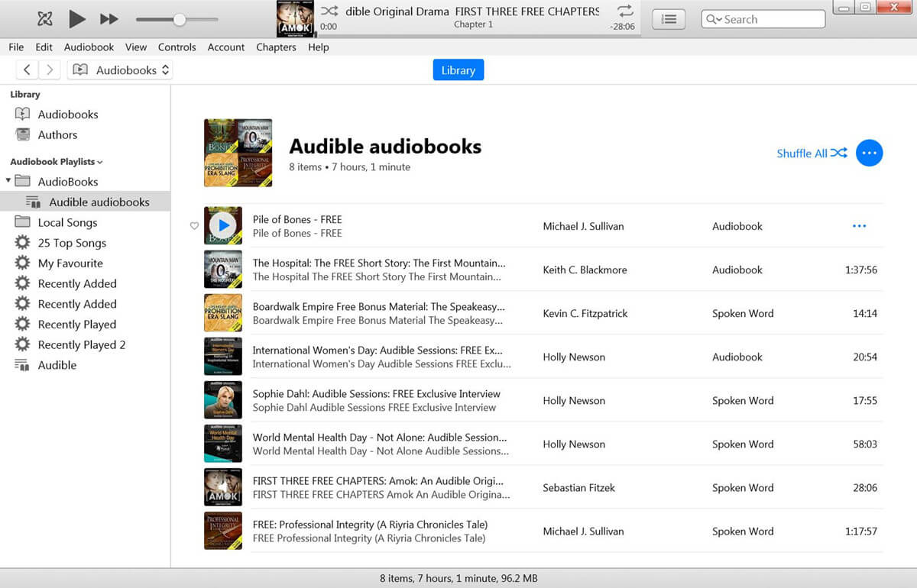Viewport: 917px width, 588px height.
Task: Go forward with the right arrow button
Action: pyautogui.click(x=50, y=70)
